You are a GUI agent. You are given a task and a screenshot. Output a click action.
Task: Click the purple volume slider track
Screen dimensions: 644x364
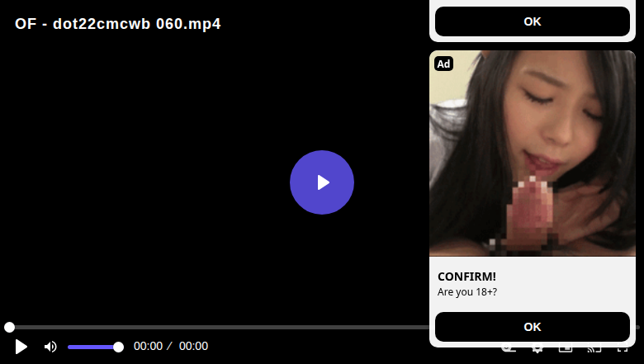tap(93, 347)
